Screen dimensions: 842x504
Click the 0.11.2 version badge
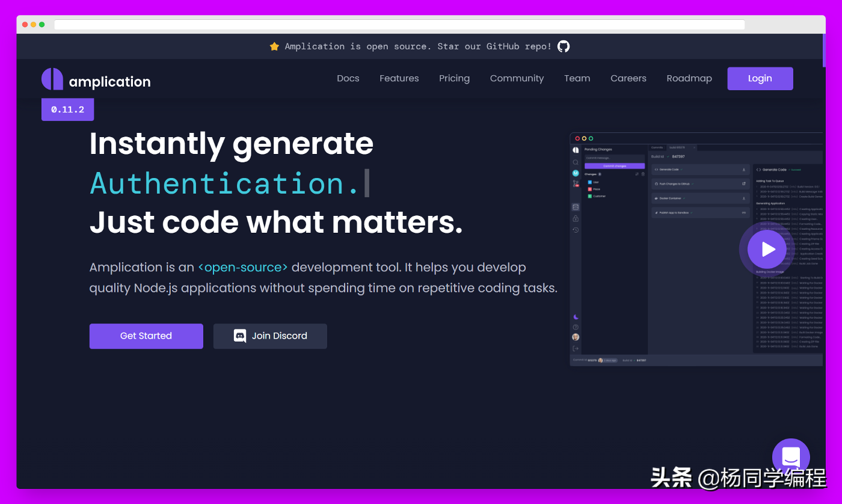point(67,109)
